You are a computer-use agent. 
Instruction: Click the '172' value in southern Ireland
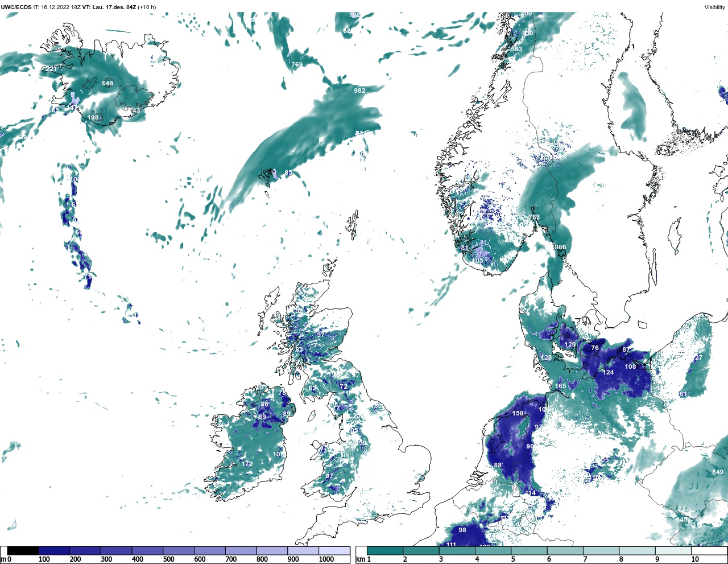tap(247, 464)
